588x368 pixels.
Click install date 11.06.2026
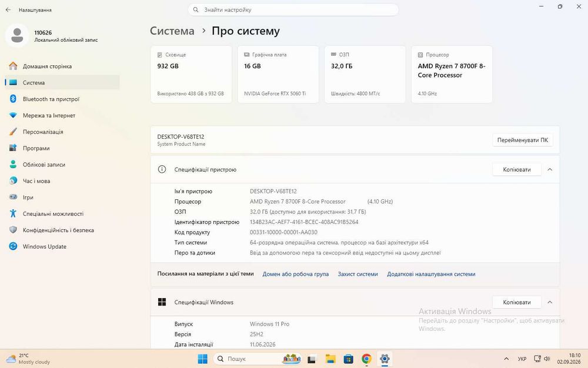(x=262, y=344)
